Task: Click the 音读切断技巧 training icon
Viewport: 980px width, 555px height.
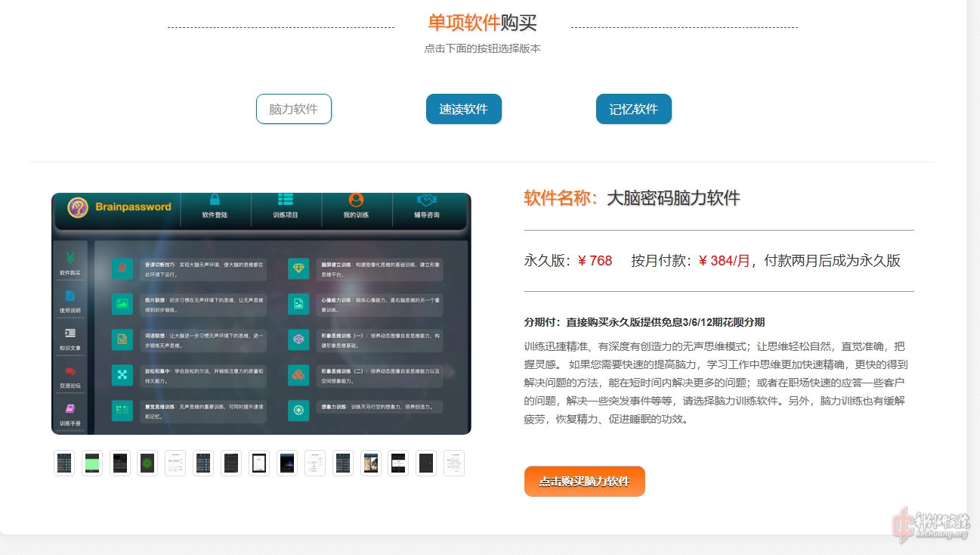Action: coord(122,268)
